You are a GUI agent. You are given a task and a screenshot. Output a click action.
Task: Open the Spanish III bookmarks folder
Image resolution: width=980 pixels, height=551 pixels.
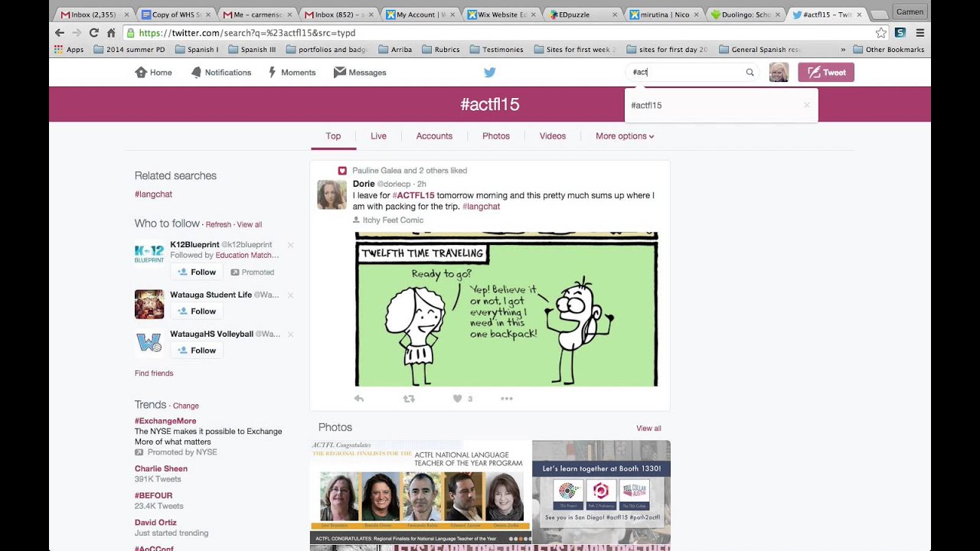point(252,50)
